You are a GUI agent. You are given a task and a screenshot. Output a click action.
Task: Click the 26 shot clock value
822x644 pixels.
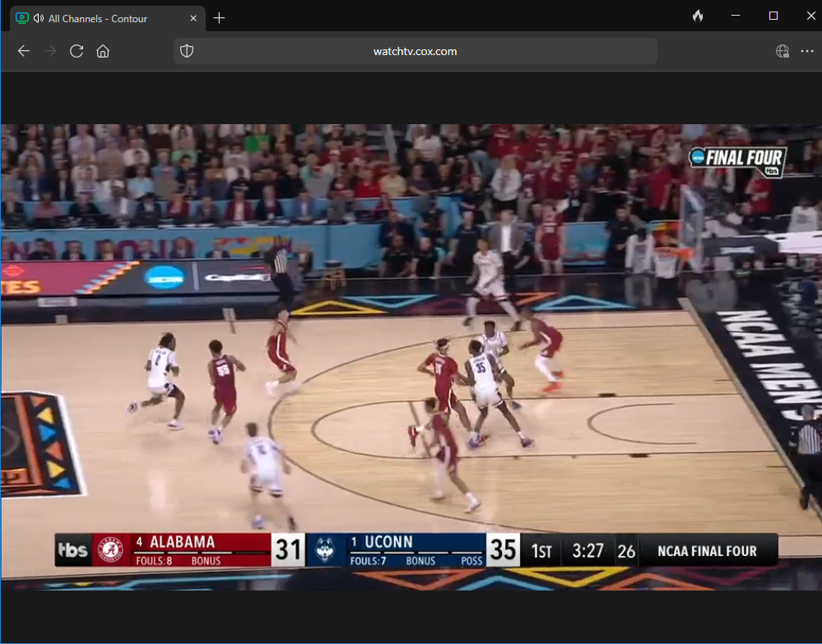(x=626, y=551)
